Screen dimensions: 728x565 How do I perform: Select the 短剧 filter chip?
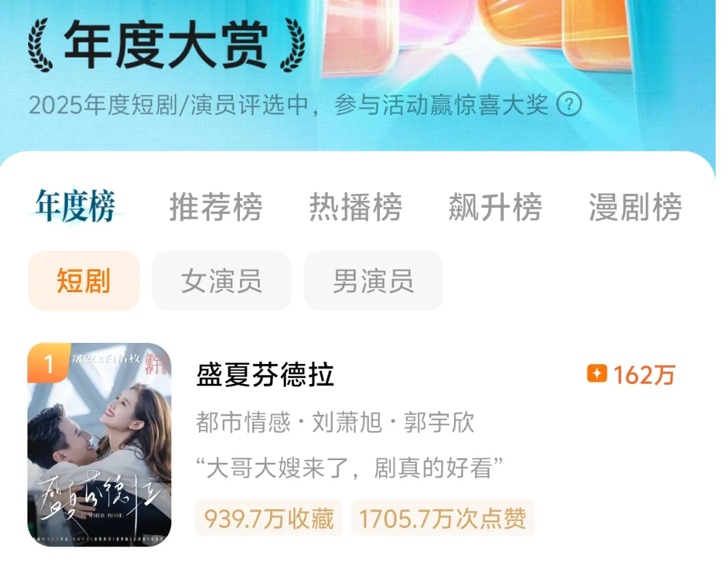pyautogui.click(x=84, y=281)
